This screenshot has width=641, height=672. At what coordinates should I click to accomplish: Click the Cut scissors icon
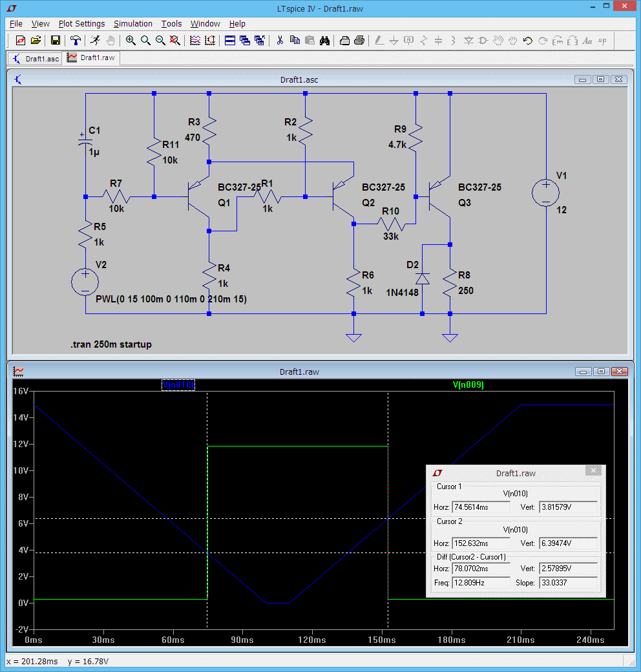[280, 40]
